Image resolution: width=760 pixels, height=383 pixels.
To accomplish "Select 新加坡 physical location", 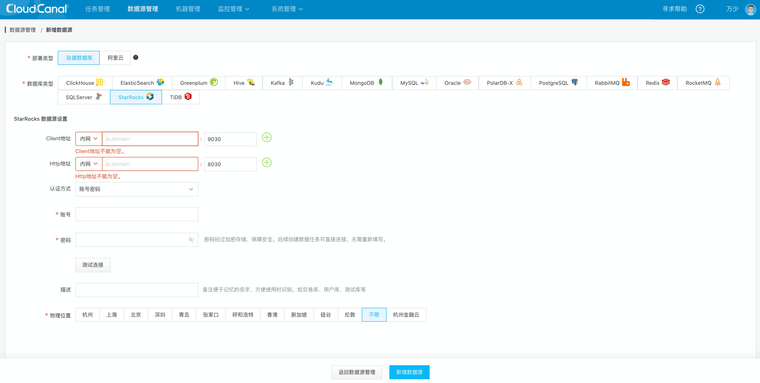I will pyautogui.click(x=299, y=315).
